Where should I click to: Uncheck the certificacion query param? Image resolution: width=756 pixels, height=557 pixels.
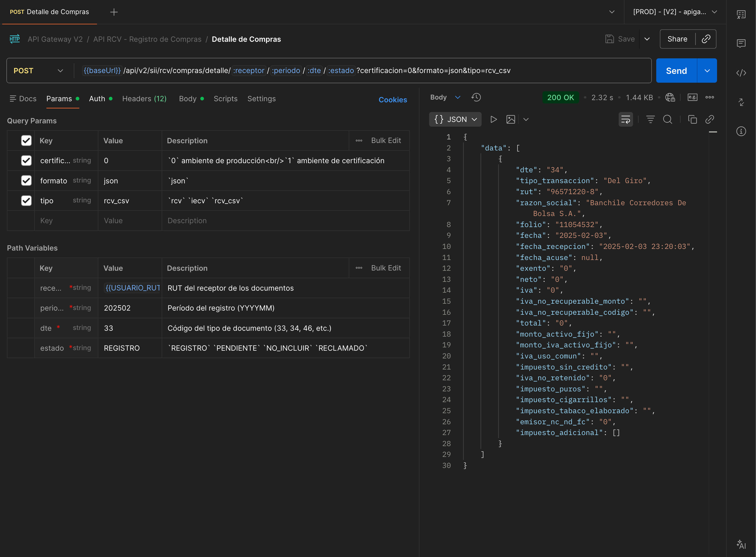[26, 160]
